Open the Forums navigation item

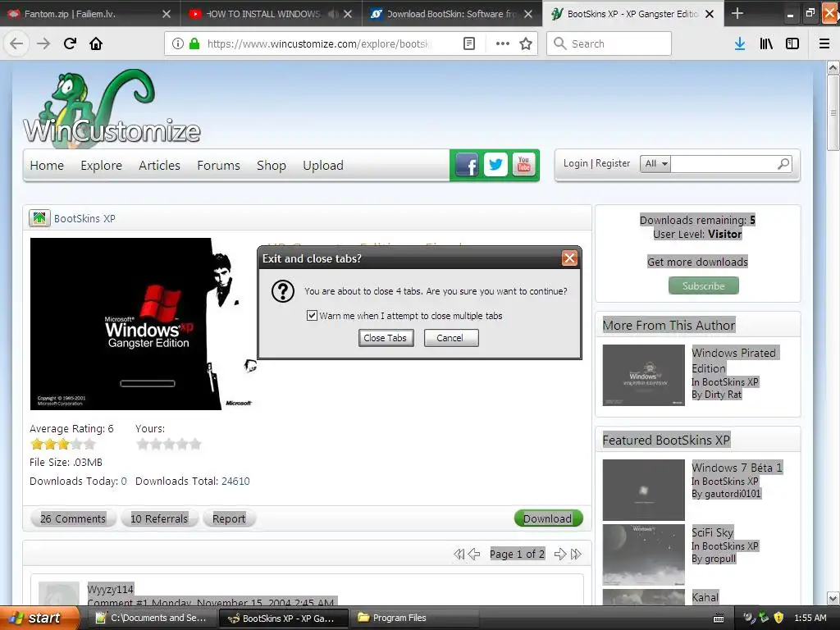[x=218, y=166]
